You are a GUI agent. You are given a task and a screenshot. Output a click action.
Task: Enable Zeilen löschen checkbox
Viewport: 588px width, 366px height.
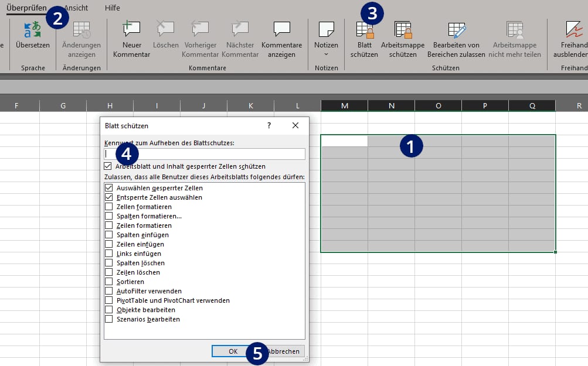click(x=109, y=272)
